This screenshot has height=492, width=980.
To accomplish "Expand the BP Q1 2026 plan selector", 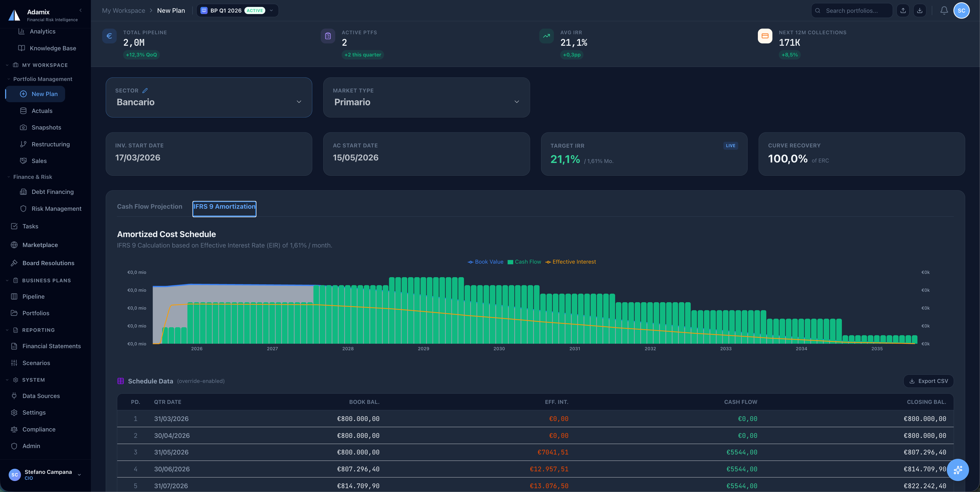I will [x=237, y=10].
